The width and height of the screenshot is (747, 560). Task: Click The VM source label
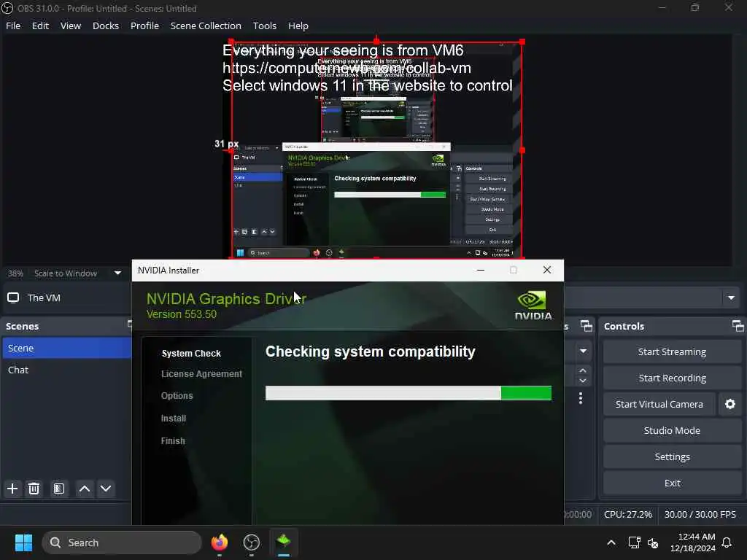(44, 297)
